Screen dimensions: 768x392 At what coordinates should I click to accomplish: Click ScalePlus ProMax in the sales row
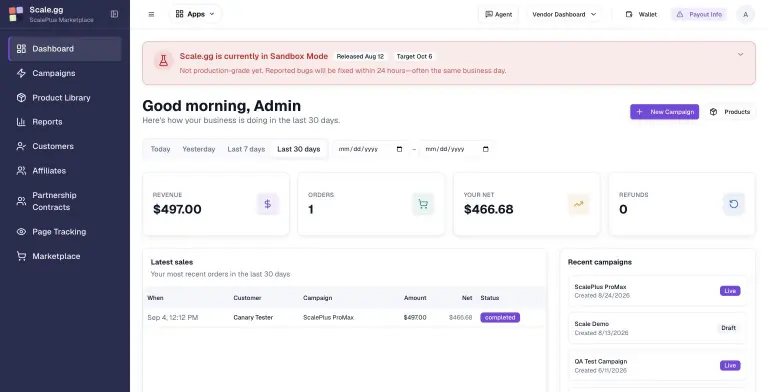click(329, 318)
